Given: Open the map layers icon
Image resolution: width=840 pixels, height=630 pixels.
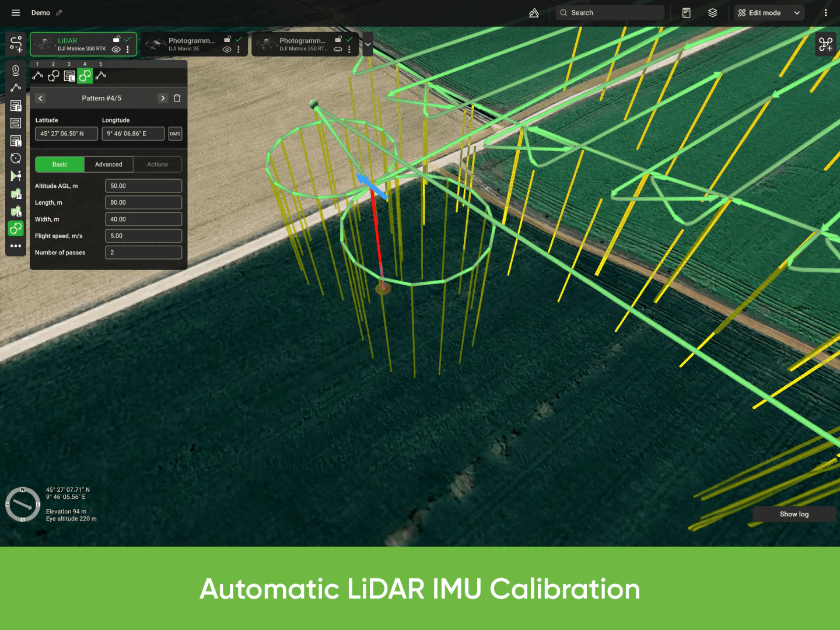Looking at the screenshot, I should [x=712, y=13].
